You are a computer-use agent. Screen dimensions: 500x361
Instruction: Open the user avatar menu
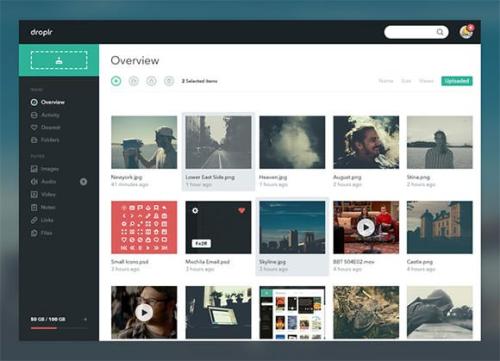[466, 32]
